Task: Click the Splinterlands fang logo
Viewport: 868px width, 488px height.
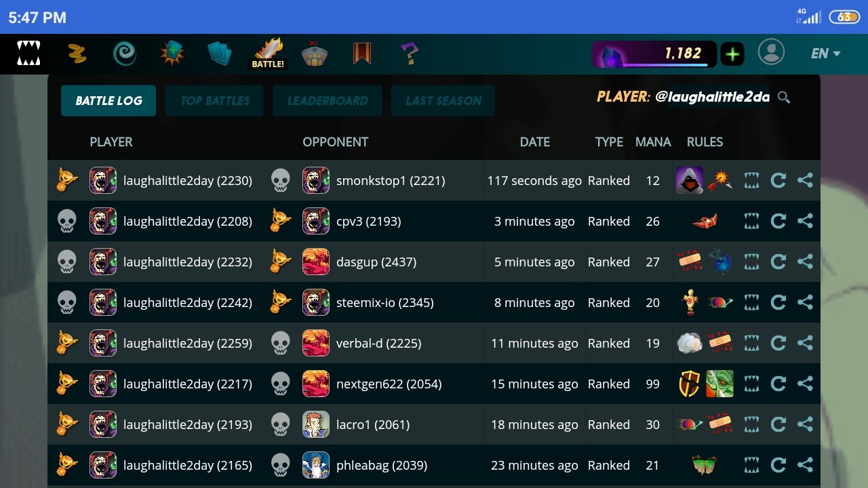Action: click(28, 54)
